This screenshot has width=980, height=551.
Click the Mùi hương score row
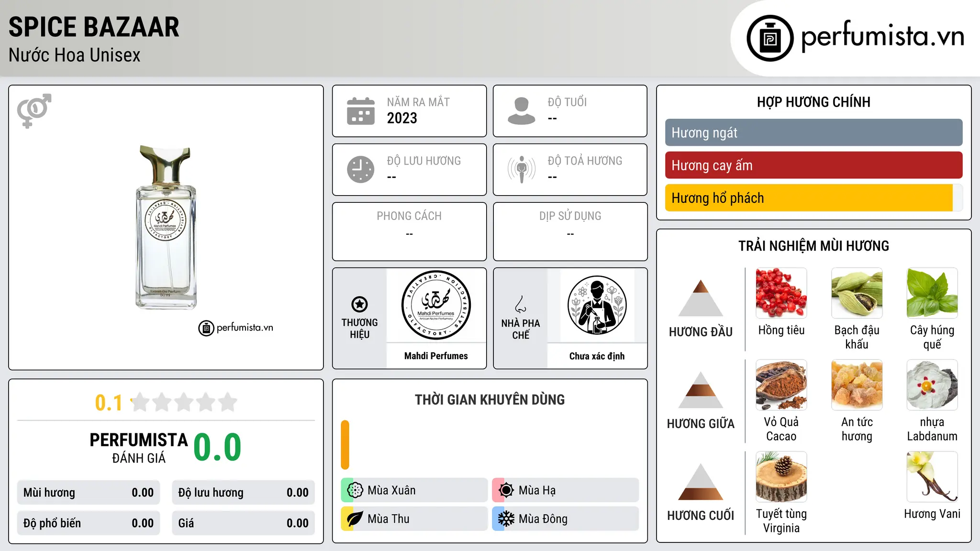coord(89,493)
